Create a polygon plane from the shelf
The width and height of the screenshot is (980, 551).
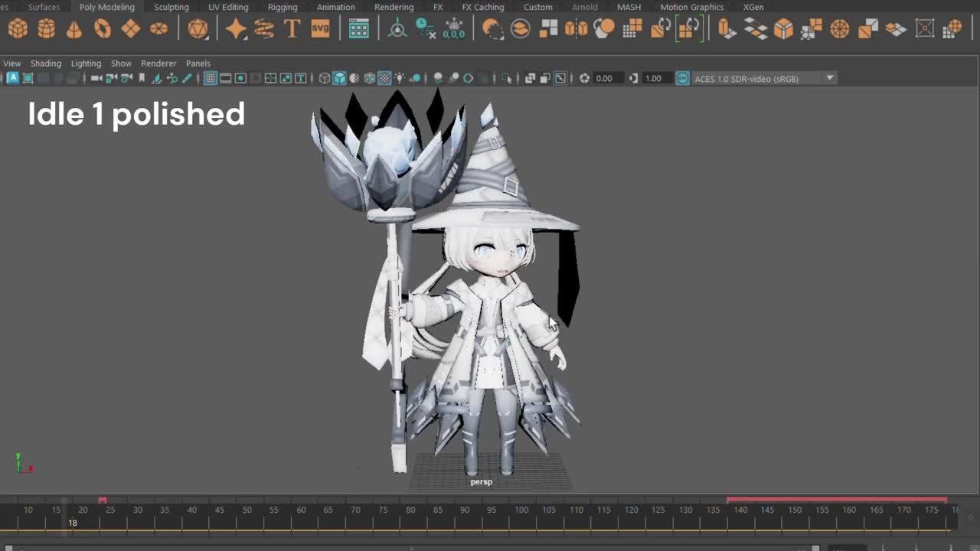(131, 29)
